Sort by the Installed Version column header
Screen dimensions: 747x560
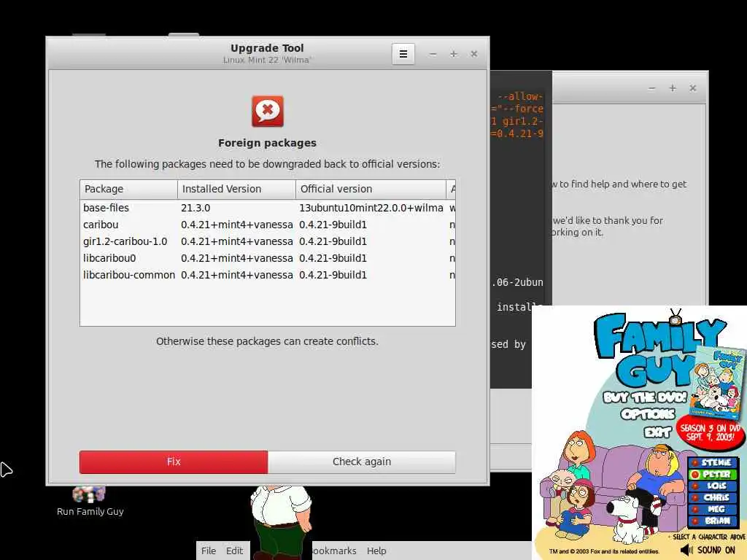point(236,189)
